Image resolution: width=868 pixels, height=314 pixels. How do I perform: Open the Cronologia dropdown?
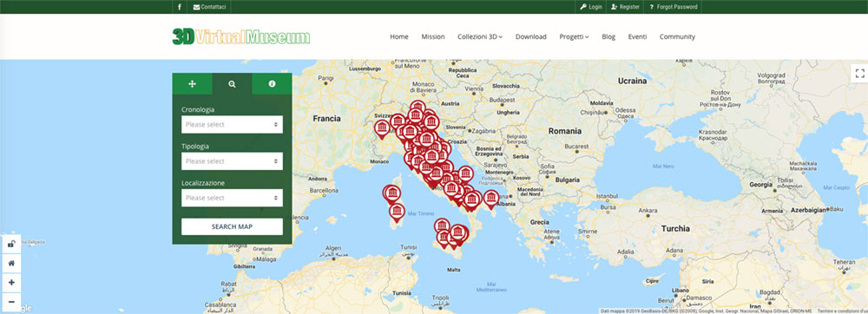[232, 124]
